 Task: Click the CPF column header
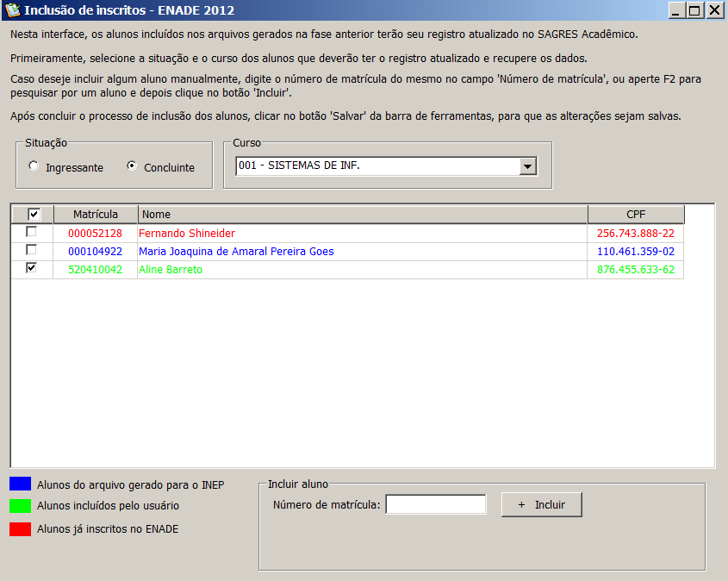(636, 215)
